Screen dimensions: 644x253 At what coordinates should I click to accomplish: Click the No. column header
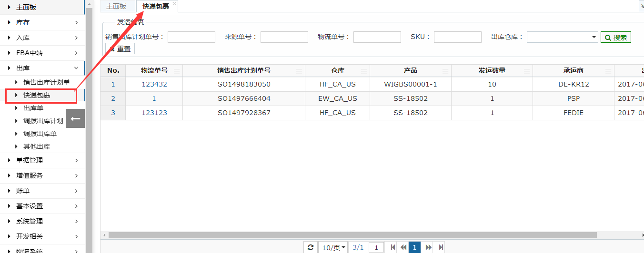point(113,70)
